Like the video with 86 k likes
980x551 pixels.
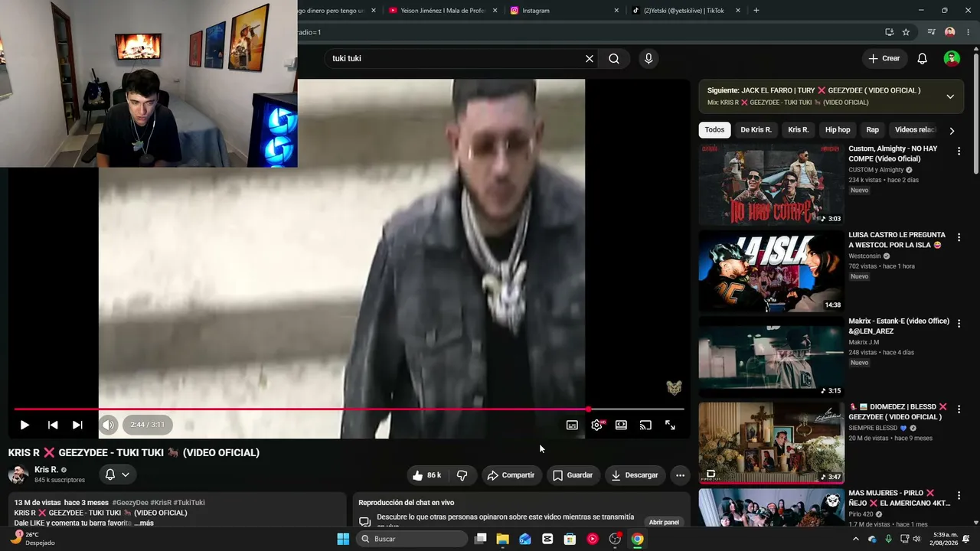pyautogui.click(x=426, y=475)
